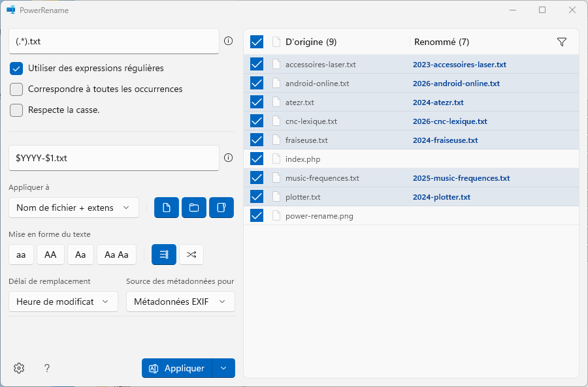Click the replace field containing $YYYY-$1.txt

coord(114,158)
